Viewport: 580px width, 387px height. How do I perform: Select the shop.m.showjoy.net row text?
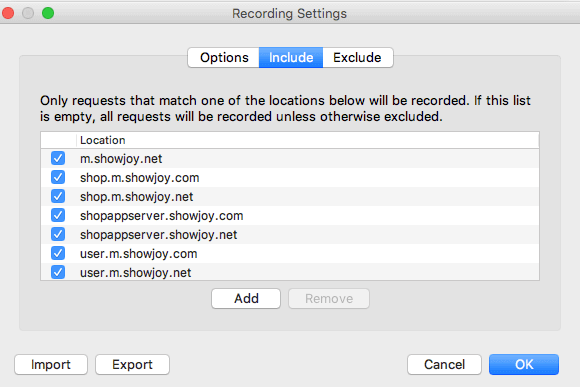coord(136,196)
